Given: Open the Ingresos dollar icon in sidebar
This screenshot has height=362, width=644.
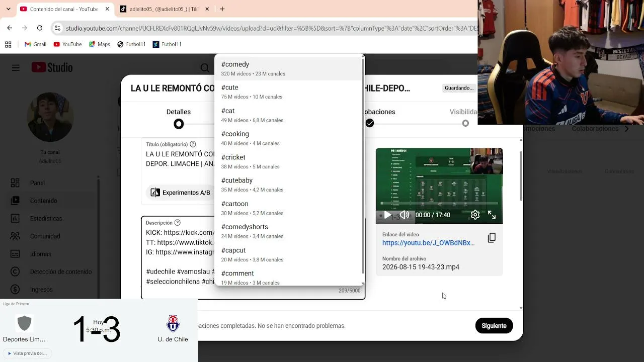Looking at the screenshot, I should [15, 290].
